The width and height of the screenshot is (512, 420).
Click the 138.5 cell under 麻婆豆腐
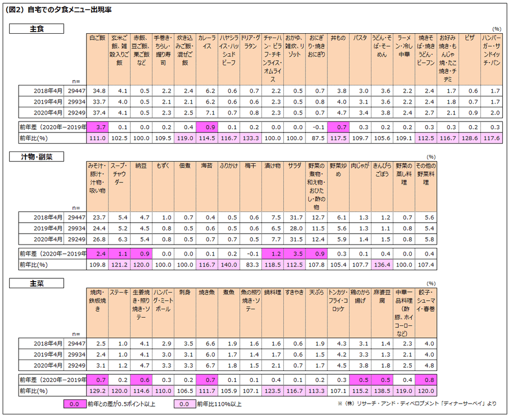382,391
